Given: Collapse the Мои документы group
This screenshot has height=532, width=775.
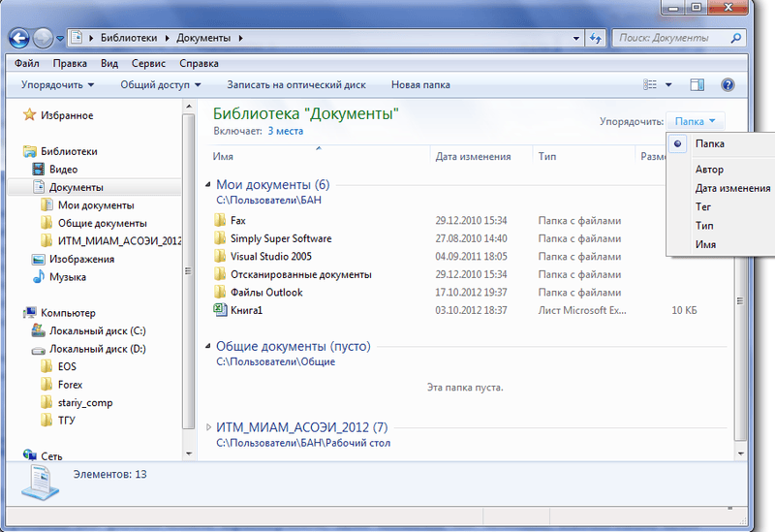Looking at the screenshot, I should (x=208, y=185).
